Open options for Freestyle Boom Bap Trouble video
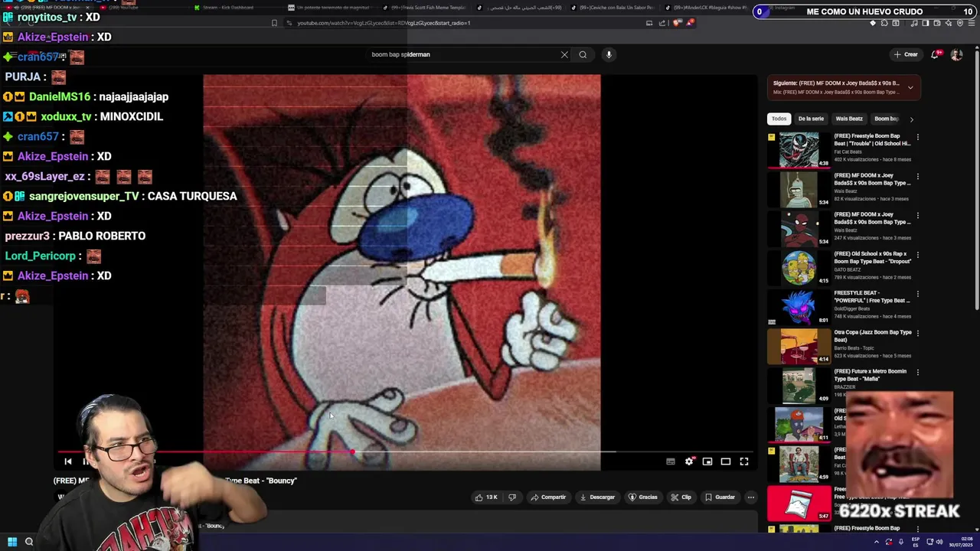The image size is (980, 551). [917, 137]
